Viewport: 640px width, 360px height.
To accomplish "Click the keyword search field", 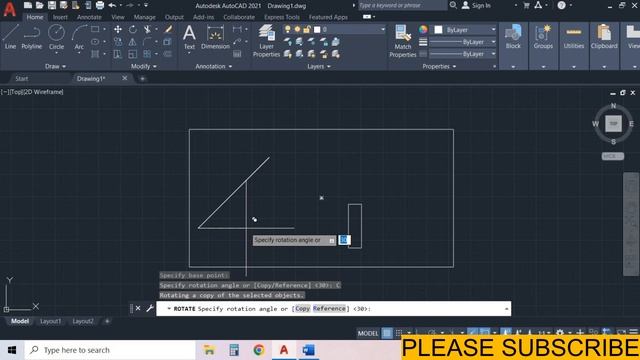I will [402, 5].
